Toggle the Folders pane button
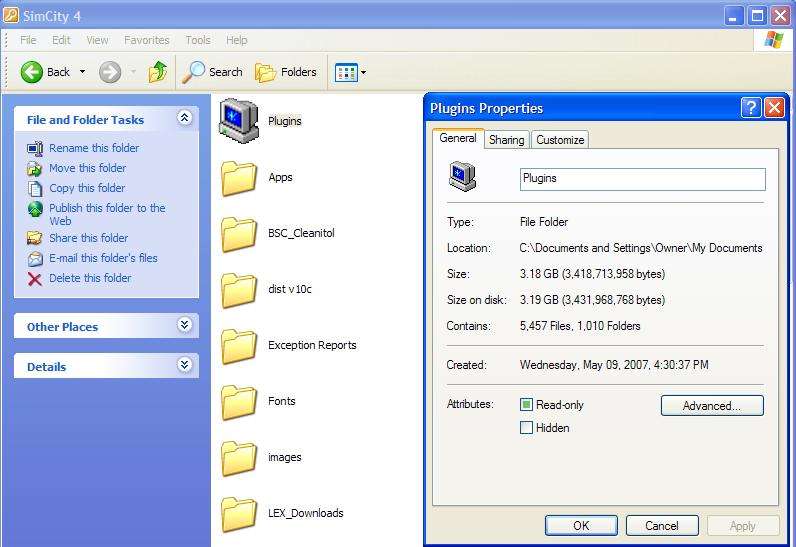The height and width of the screenshot is (547, 796). coord(285,72)
